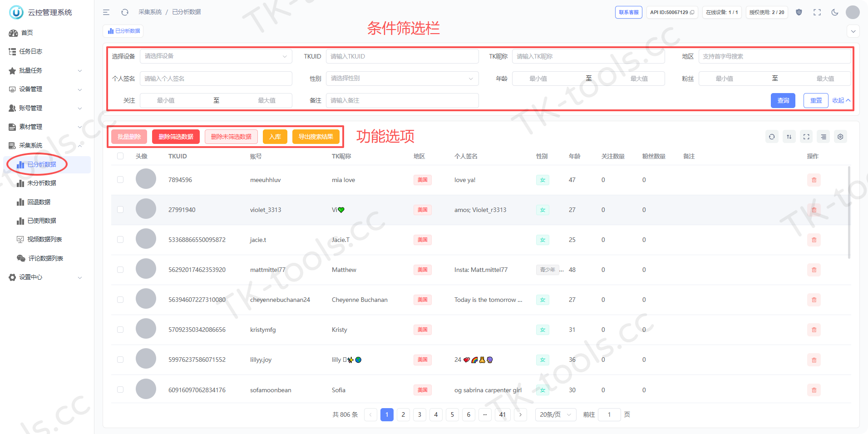Screen dimensions: 868x434
Task: Delete kristymfg row with trash icon
Action: tap(814, 330)
